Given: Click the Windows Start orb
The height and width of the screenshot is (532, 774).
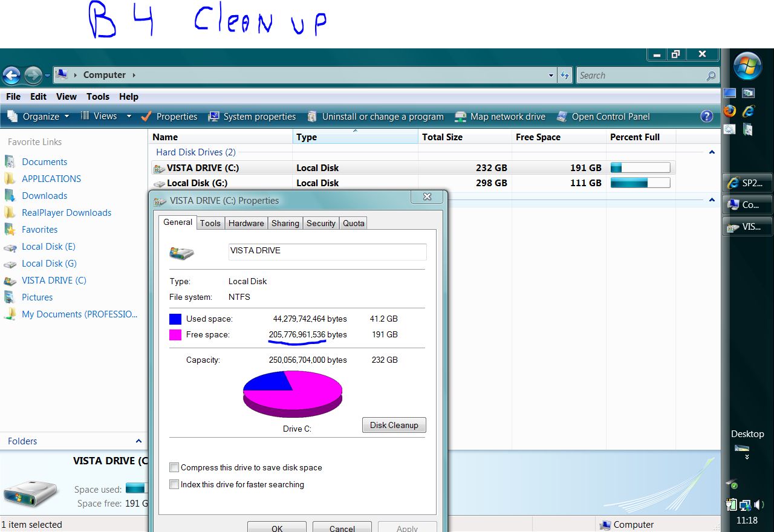Looking at the screenshot, I should [x=747, y=65].
